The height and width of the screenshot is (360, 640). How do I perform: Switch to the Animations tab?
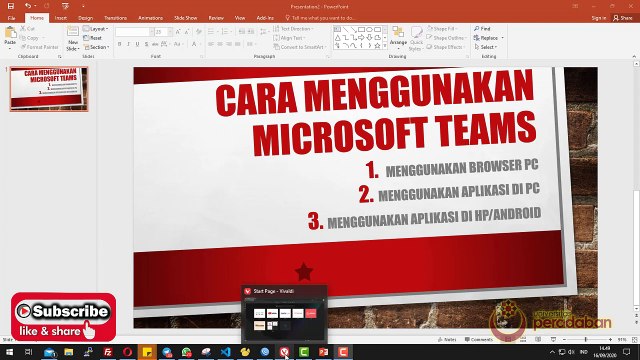click(x=151, y=18)
